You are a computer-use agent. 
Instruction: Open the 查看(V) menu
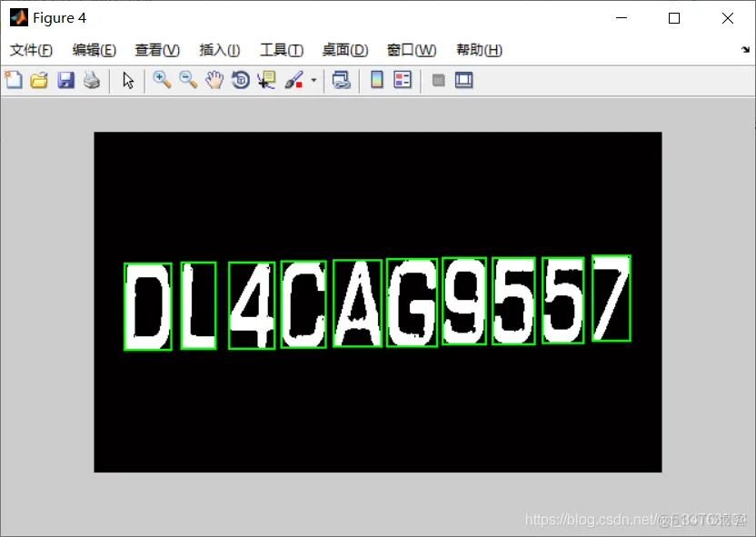(x=157, y=50)
